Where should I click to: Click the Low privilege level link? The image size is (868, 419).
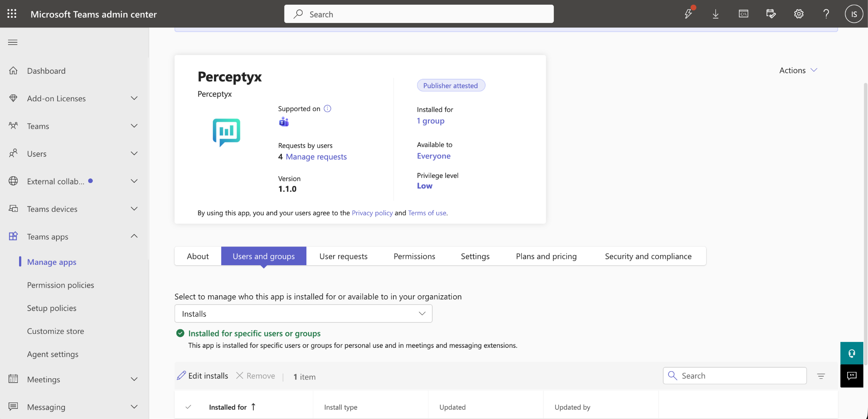[425, 186]
